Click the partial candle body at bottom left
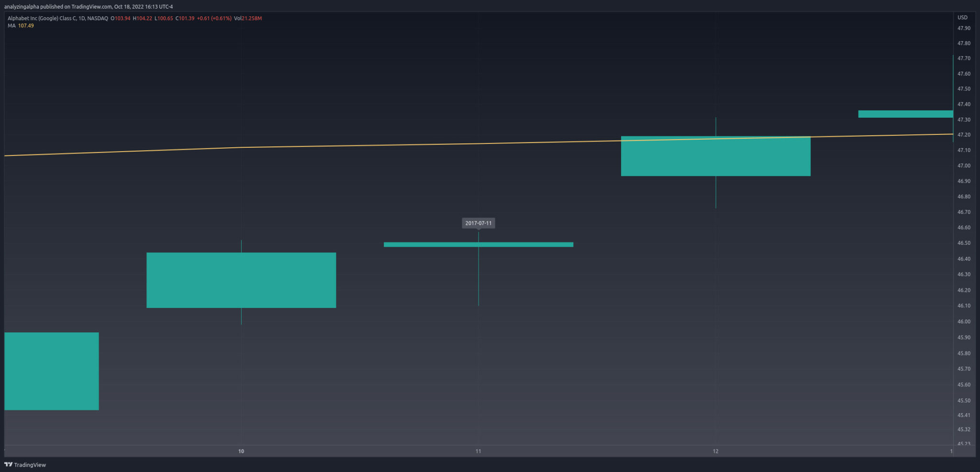The width and height of the screenshot is (980, 472). 52,371
